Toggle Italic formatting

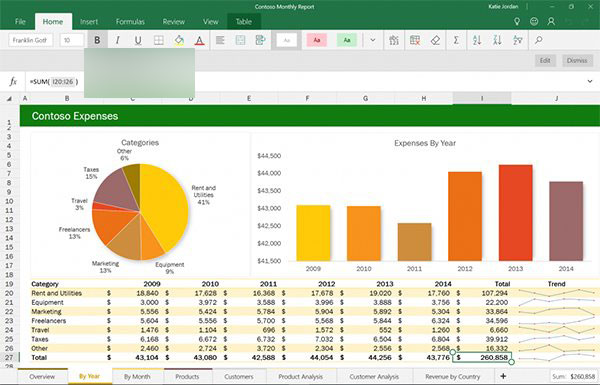(117, 40)
